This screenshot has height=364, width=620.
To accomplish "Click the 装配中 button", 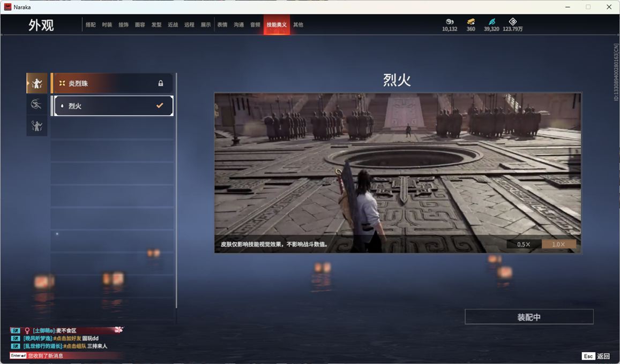I will 529,317.
